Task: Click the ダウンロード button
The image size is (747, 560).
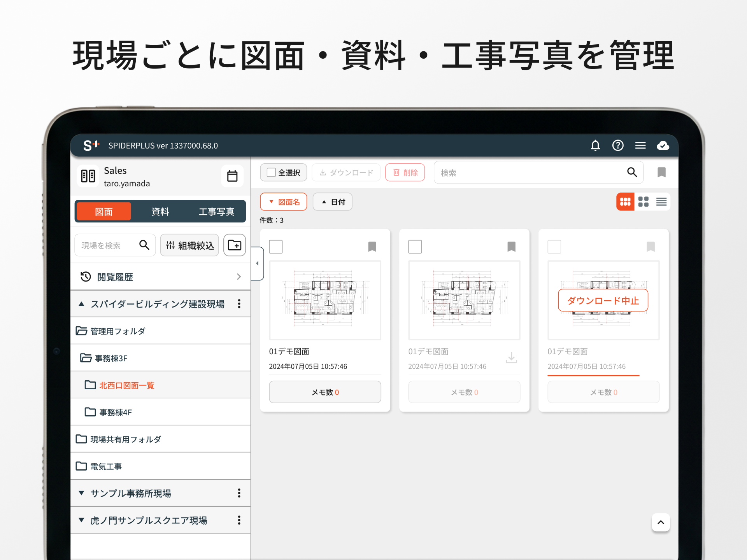Action: click(x=346, y=172)
